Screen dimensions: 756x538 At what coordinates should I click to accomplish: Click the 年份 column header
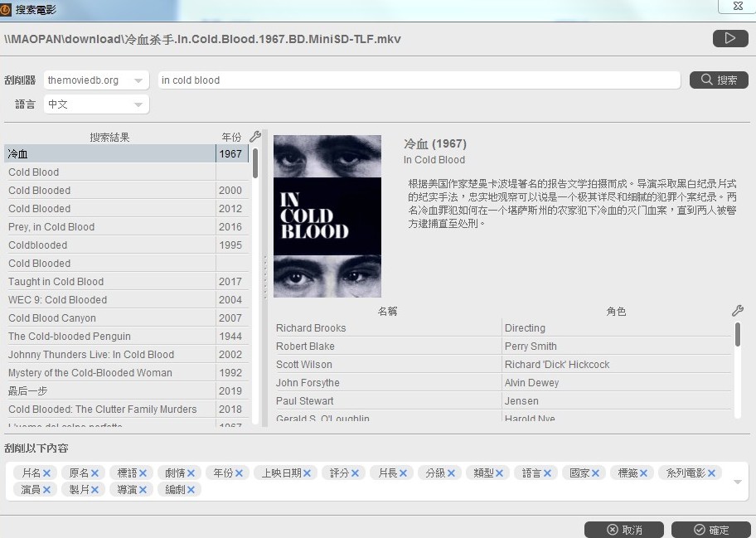pyautogui.click(x=231, y=138)
